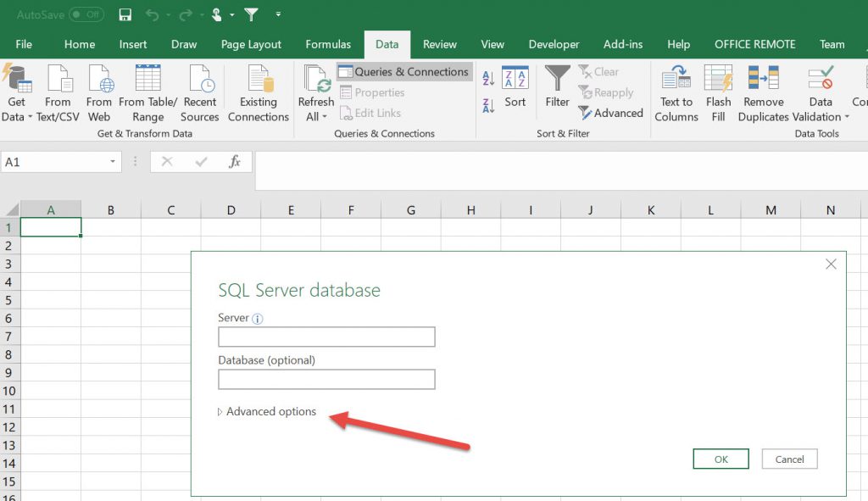
Task: Open From Table/Range import
Action: click(147, 79)
